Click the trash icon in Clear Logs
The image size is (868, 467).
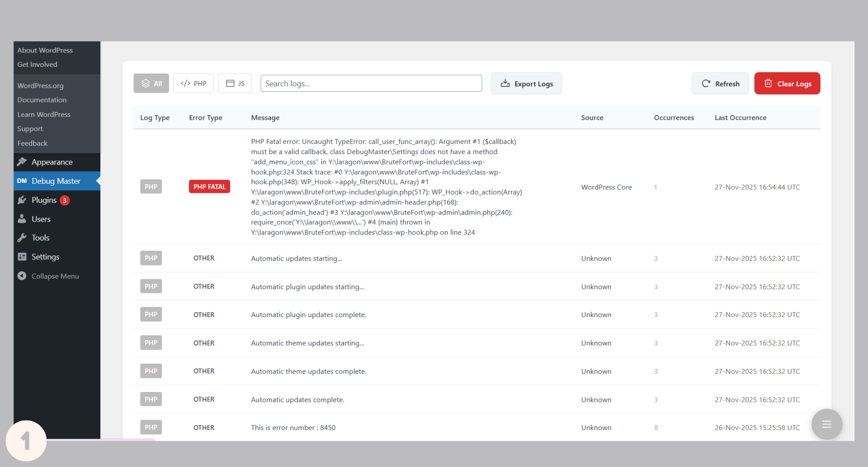pyautogui.click(x=768, y=83)
